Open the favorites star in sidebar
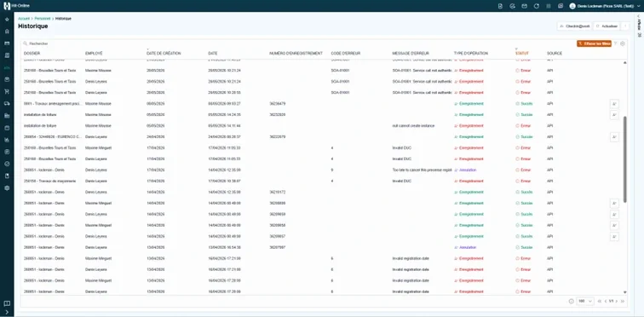This screenshot has height=317, width=644. (x=7, y=20)
